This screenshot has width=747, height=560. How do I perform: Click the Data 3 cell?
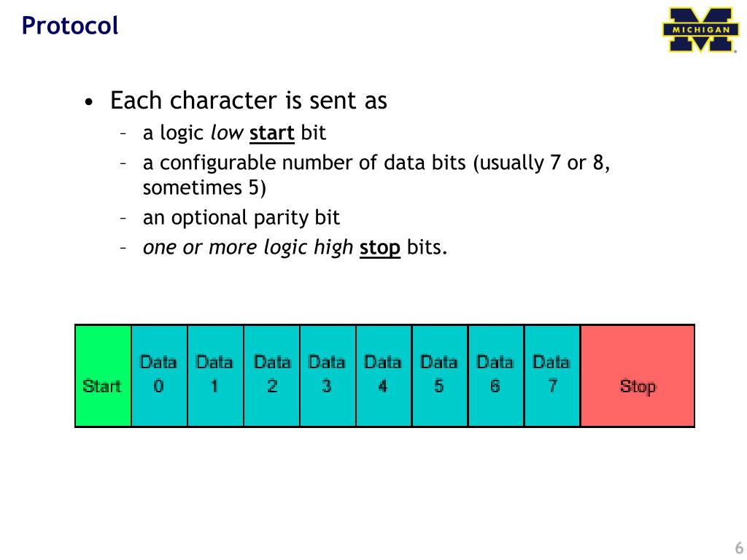pyautogui.click(x=328, y=376)
